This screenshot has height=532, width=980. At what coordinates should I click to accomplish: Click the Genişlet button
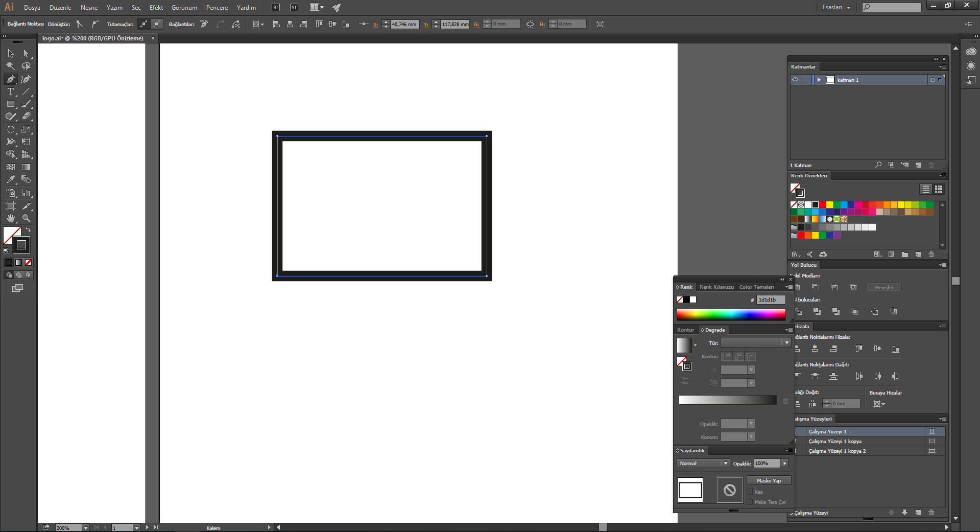(x=884, y=287)
